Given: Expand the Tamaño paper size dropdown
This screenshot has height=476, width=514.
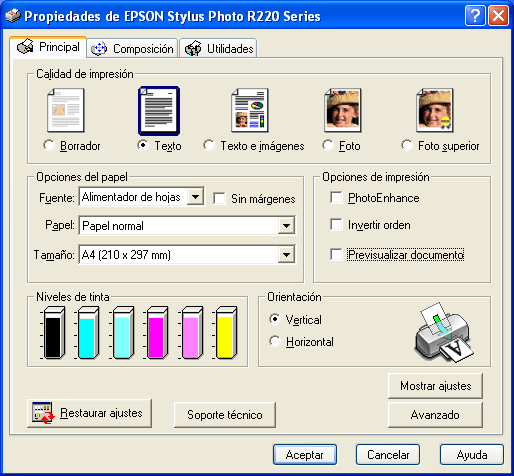Looking at the screenshot, I should tap(286, 255).
